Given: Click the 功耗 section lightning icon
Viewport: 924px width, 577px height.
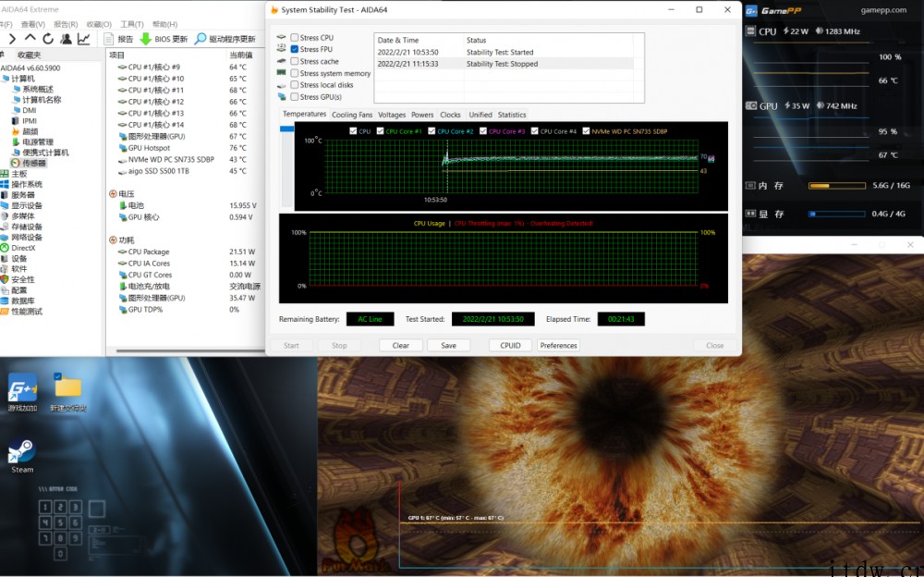Looking at the screenshot, I should coord(113,240).
